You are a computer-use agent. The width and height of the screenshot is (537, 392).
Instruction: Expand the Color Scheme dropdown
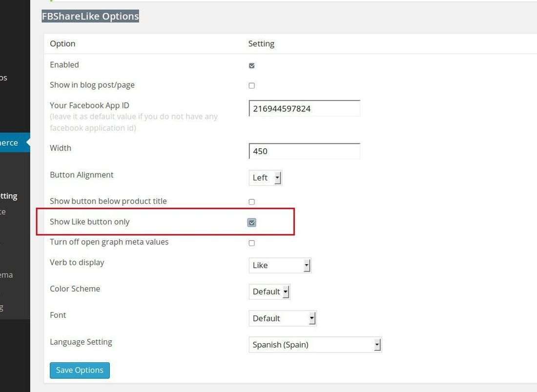(269, 292)
